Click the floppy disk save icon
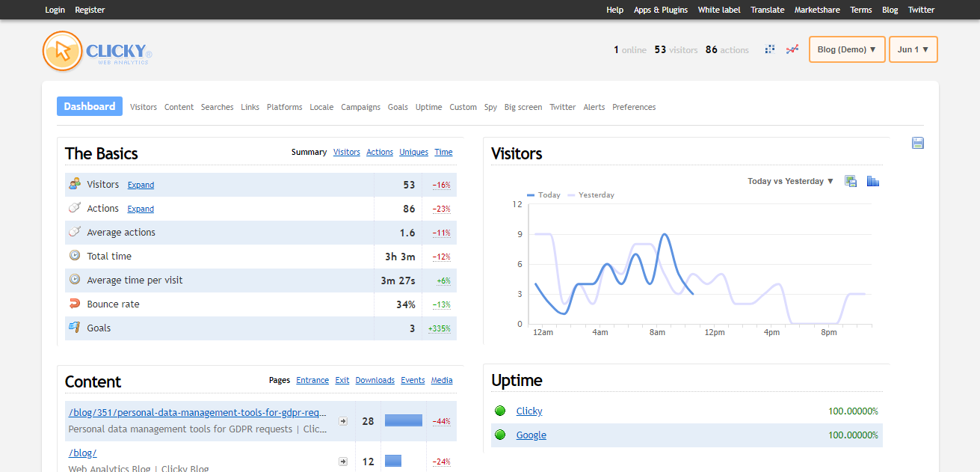980x472 pixels. (918, 143)
